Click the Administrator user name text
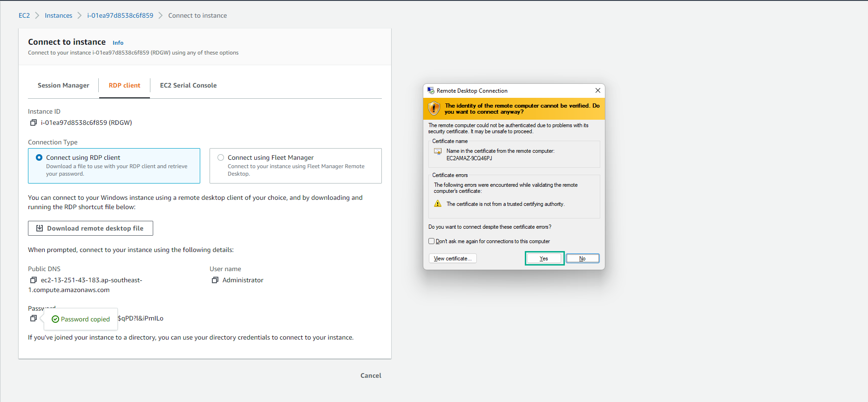Screen dimensions: 868x402 (x=243, y=280)
